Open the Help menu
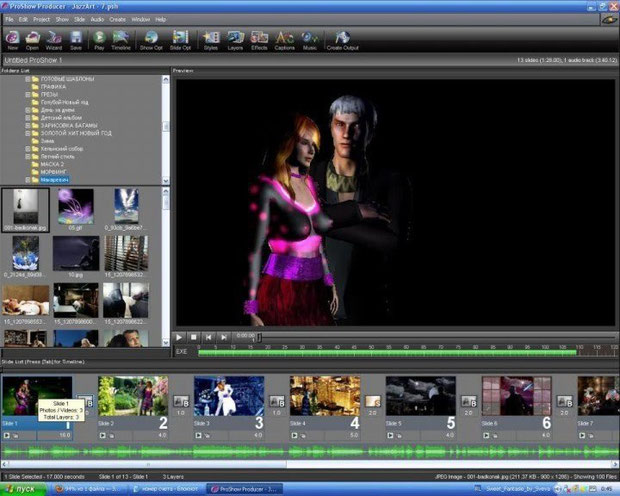This screenshot has height=496, width=620. pyautogui.click(x=161, y=19)
